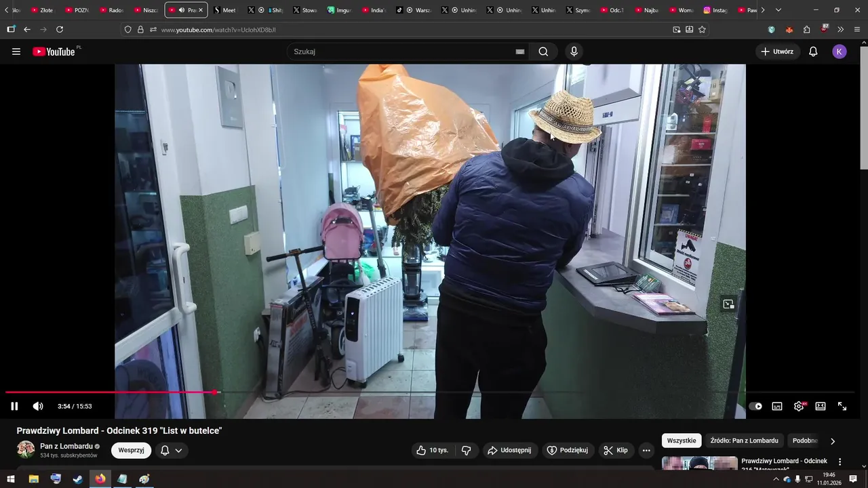Focus the Szukaj search field
The image size is (868, 488).
pyautogui.click(x=402, y=52)
